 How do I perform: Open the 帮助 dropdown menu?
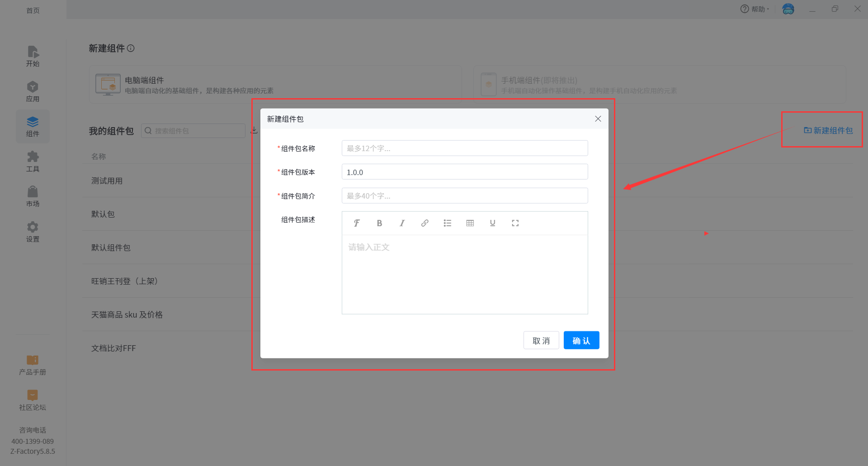pos(755,9)
